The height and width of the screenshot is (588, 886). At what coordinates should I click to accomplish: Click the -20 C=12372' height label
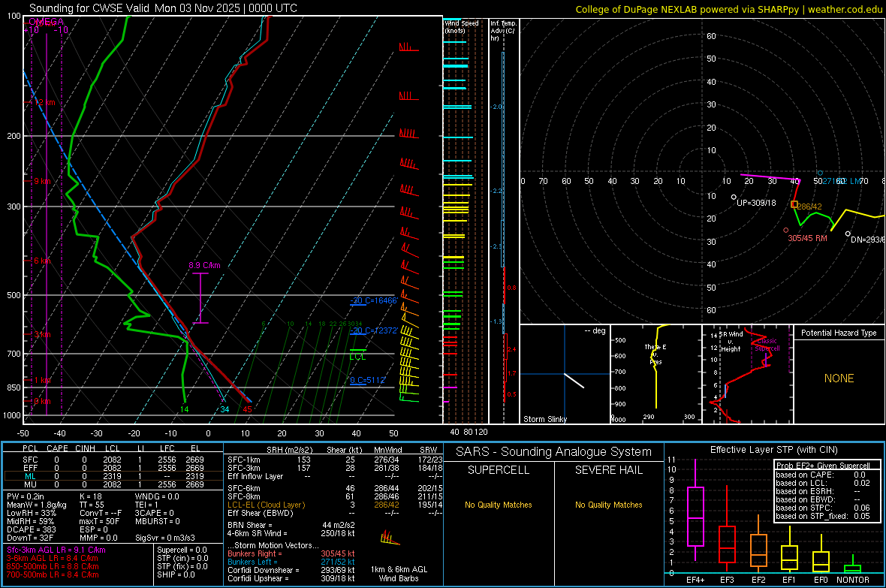coord(374,330)
